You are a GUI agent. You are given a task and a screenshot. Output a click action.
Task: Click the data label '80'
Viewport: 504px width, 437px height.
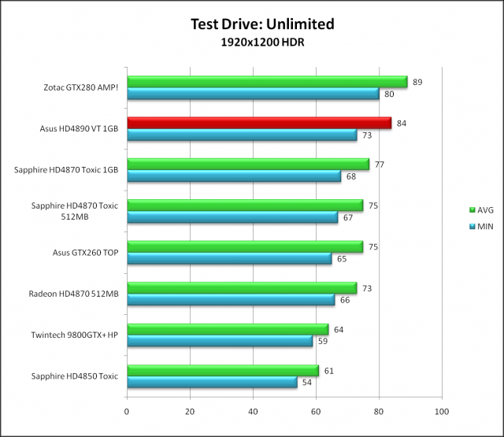point(389,94)
